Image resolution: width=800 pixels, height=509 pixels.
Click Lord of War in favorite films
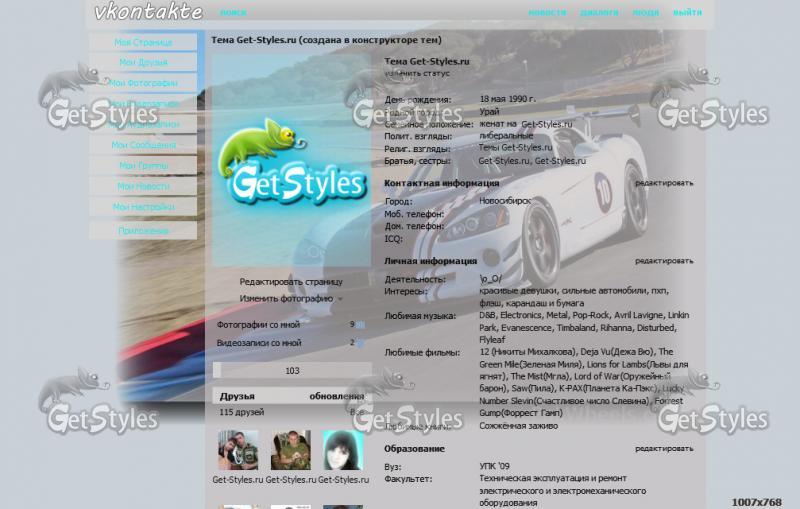[x=595, y=376]
